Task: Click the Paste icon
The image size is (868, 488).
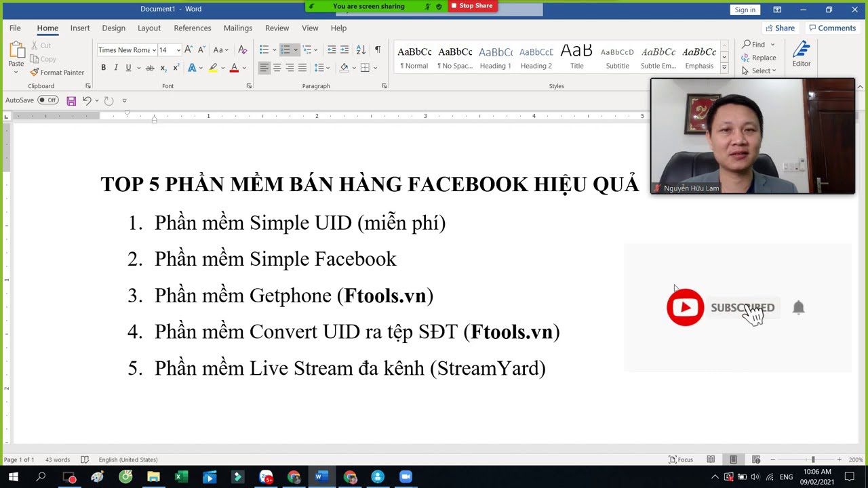Action: (x=16, y=49)
